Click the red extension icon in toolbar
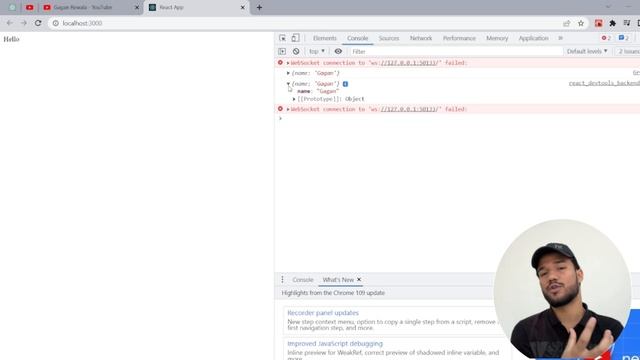 point(598,23)
